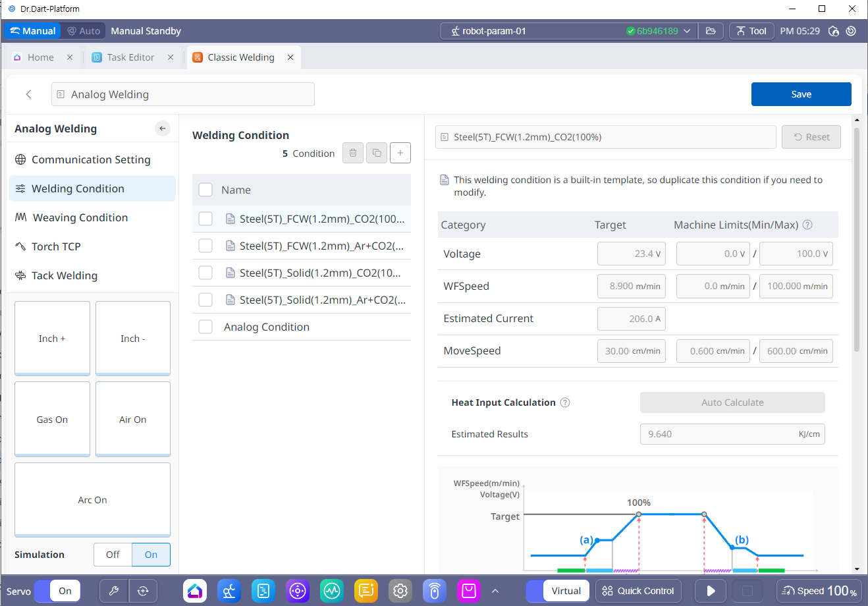This screenshot has height=606, width=868.
Task: Switch to the Task Editor tab
Action: 130,57
